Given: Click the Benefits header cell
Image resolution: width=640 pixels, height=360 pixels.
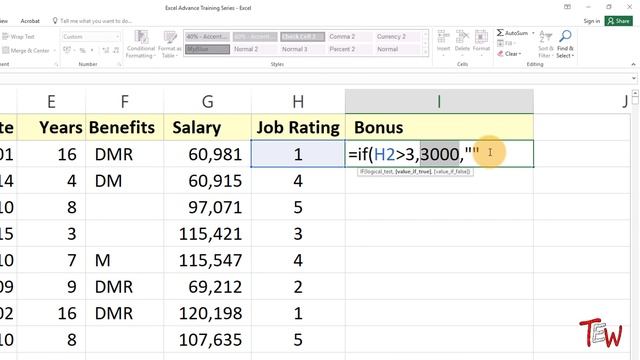Looking at the screenshot, I should pos(124,127).
